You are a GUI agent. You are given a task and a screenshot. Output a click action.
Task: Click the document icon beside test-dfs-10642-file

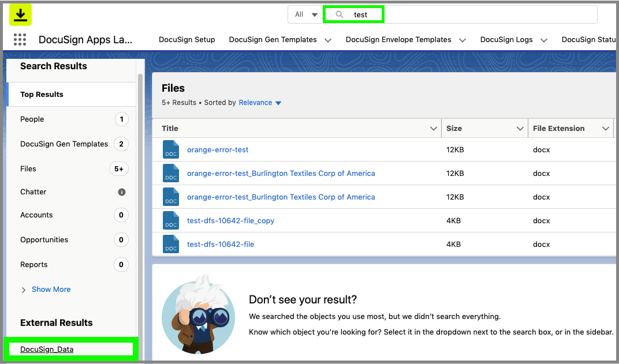[171, 243]
